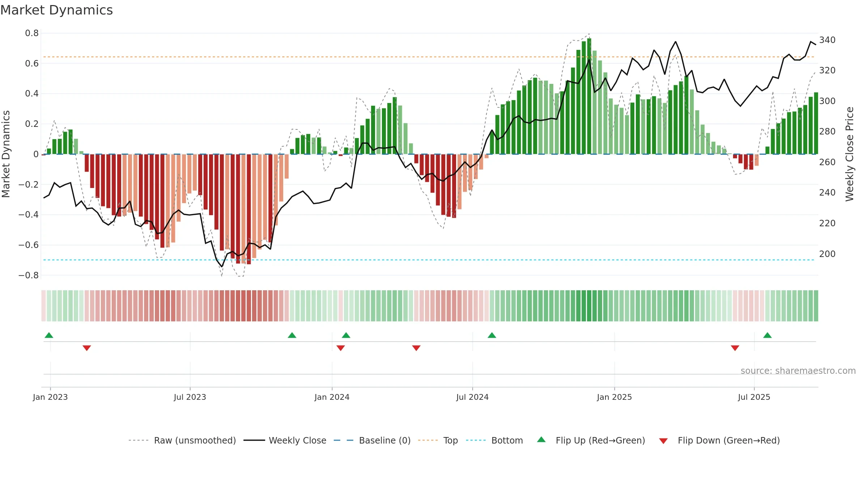This screenshot has height=488, width=868.
Task: Click the chart title Market Dynamics at top
Action: tap(57, 10)
